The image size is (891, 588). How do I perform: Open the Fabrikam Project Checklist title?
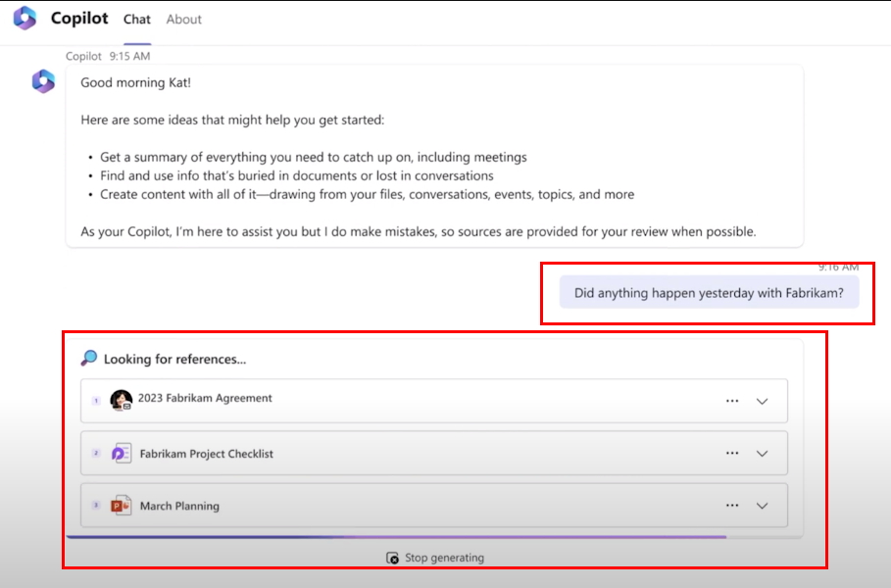[x=206, y=454]
